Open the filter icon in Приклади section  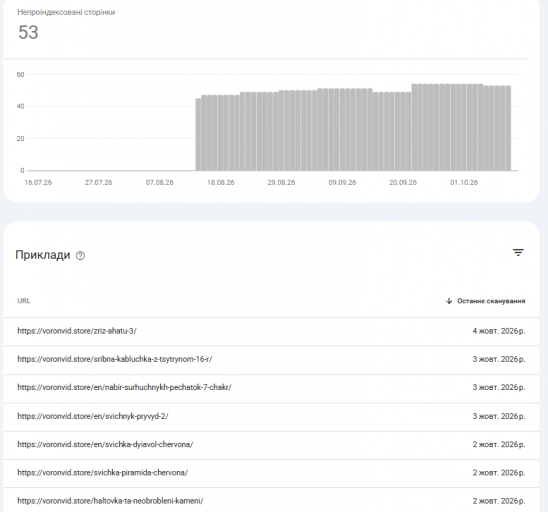pyautogui.click(x=518, y=252)
